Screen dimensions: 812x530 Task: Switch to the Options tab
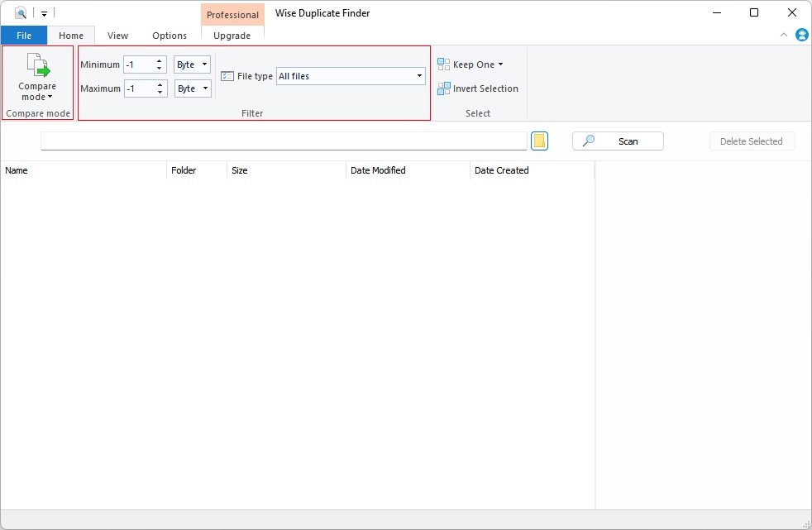(169, 36)
